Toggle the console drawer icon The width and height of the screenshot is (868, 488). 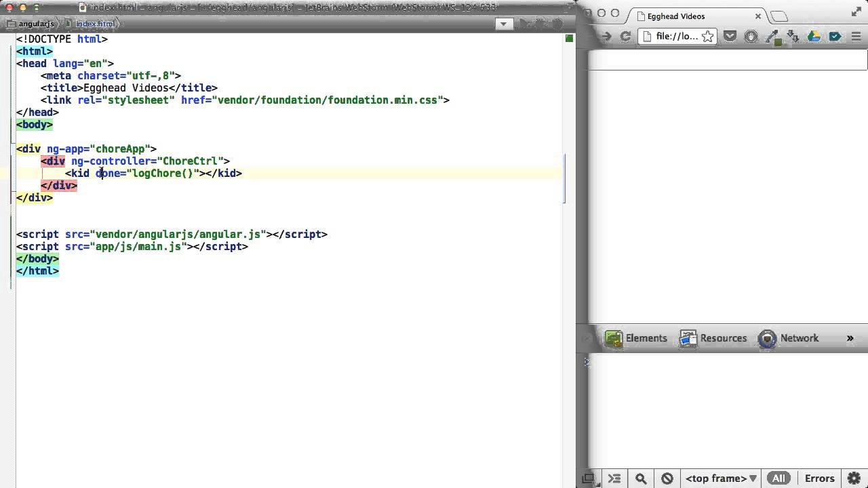pos(614,479)
